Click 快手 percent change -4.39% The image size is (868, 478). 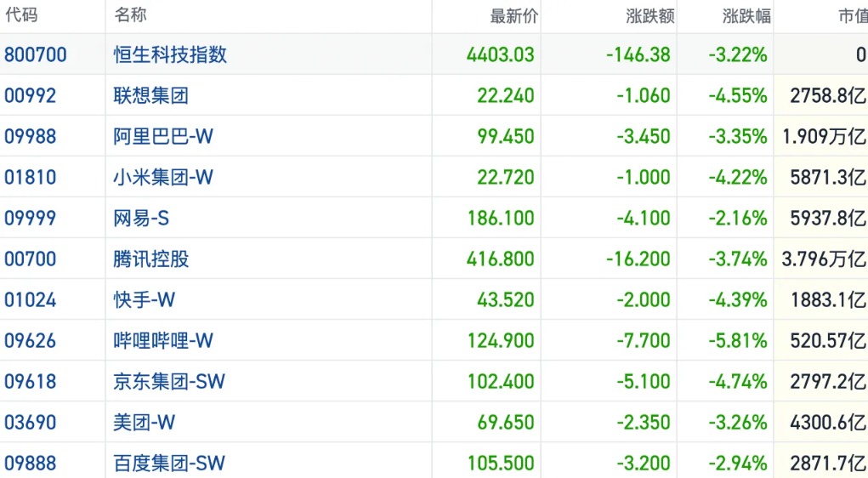[738, 299]
